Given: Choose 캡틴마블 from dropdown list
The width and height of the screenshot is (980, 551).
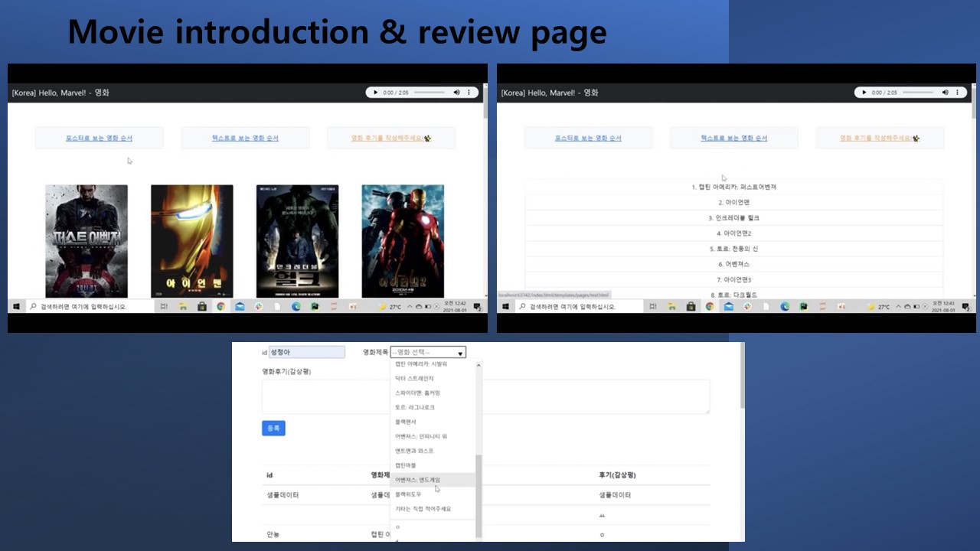Looking at the screenshot, I should coord(433,465).
